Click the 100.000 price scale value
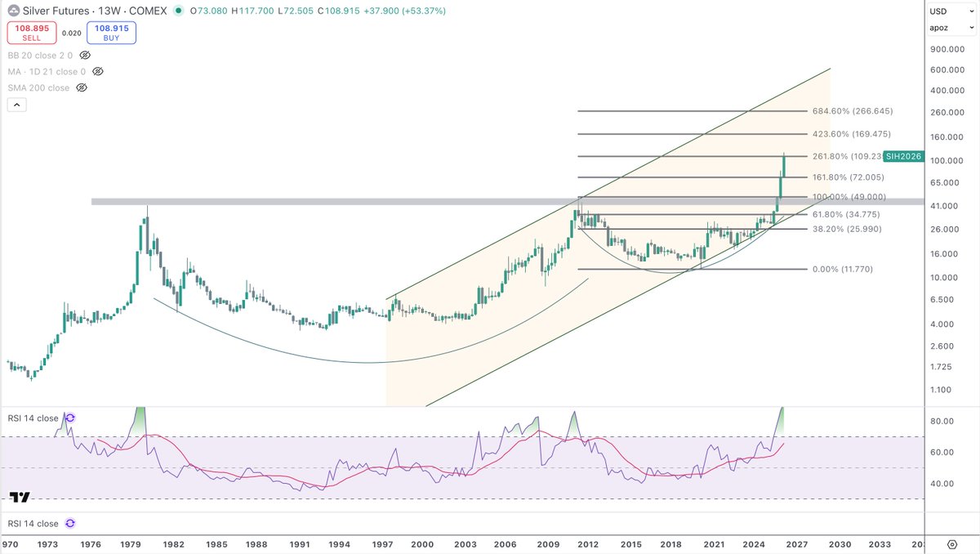 click(947, 161)
